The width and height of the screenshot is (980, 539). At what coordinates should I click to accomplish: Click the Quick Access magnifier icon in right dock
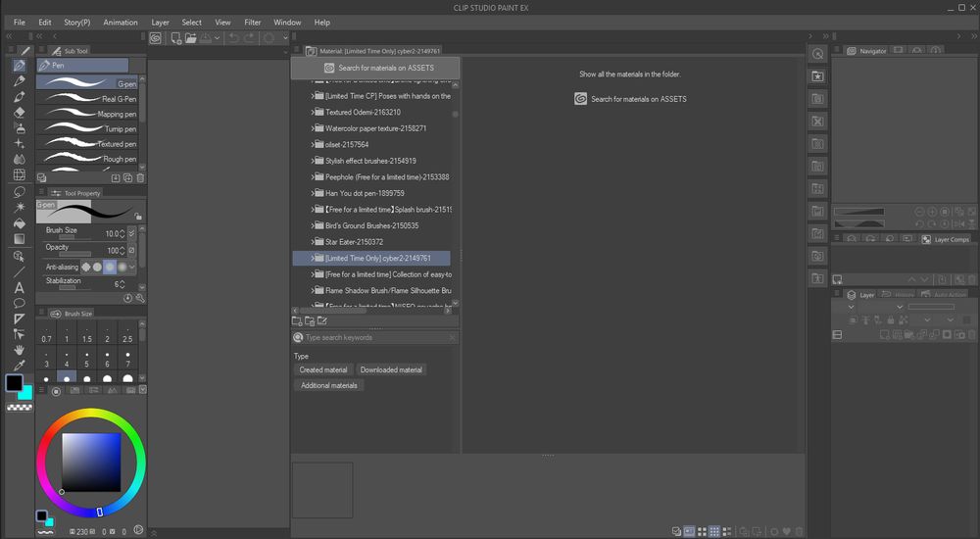point(817,54)
